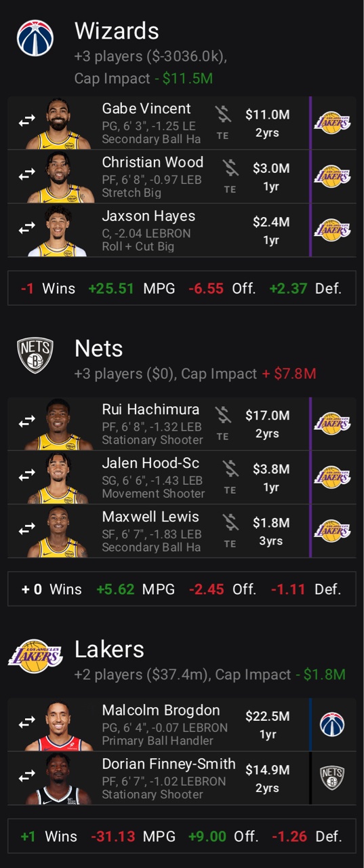Click the Nets logo on Dorian Finney-Smith row
Image resolution: width=364 pixels, height=868 pixels.
point(332,777)
